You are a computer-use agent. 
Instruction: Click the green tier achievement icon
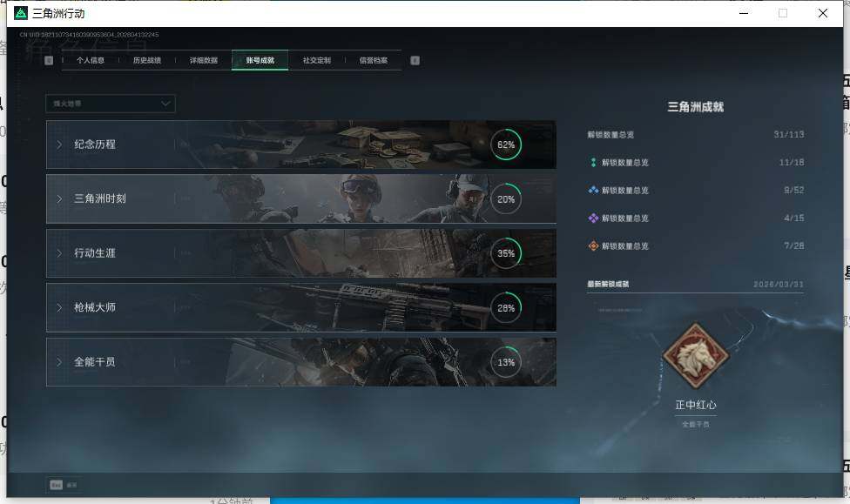pyautogui.click(x=593, y=163)
